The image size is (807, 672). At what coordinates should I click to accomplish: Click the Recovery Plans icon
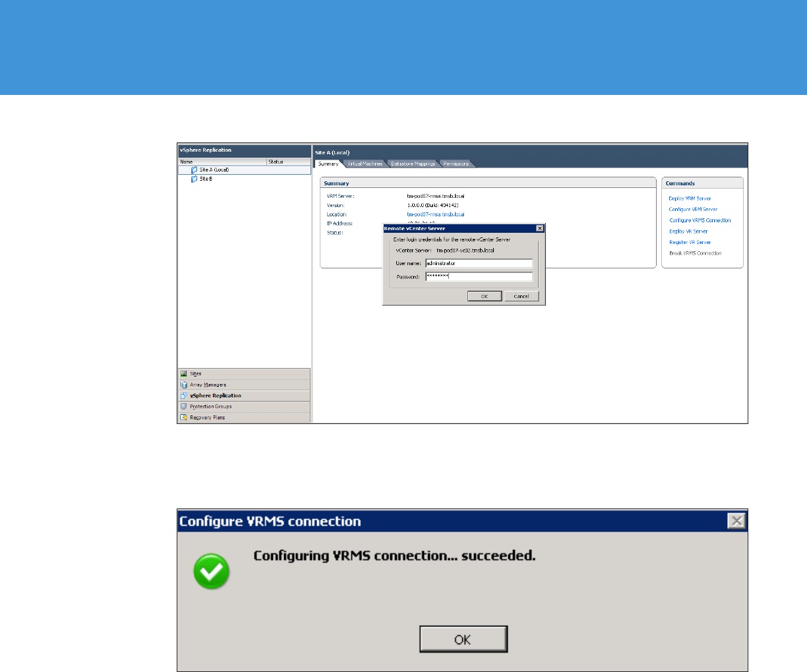pos(184,417)
